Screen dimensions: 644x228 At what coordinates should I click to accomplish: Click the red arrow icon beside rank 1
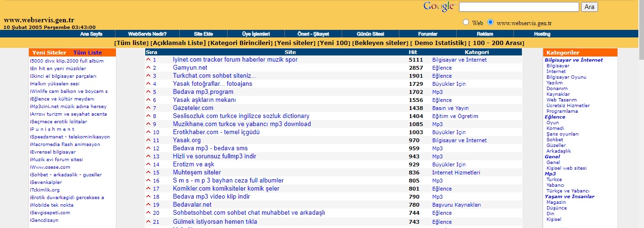coord(149,60)
